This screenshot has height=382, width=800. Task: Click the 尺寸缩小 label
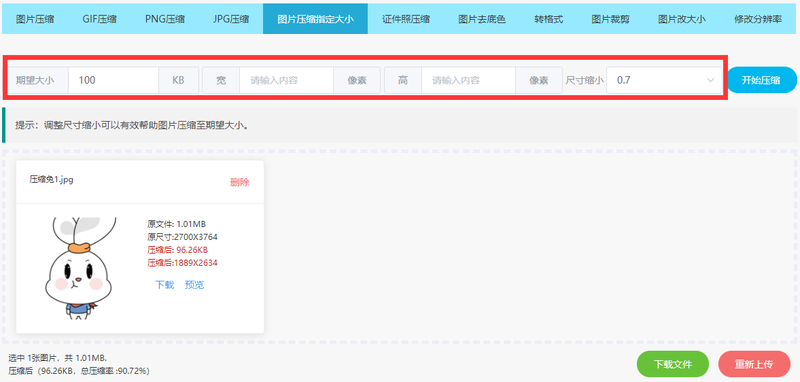584,80
